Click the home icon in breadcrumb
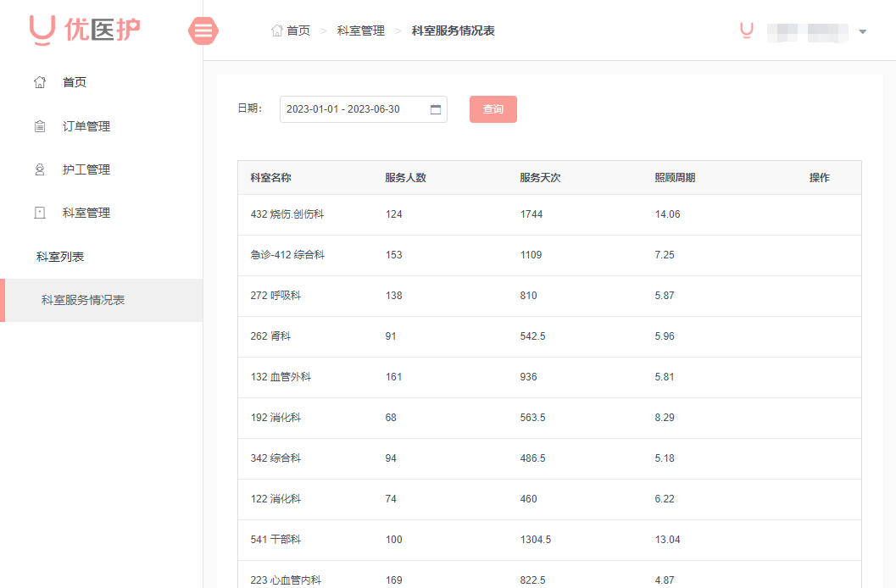Viewport: 896px width, 588px height. (277, 31)
